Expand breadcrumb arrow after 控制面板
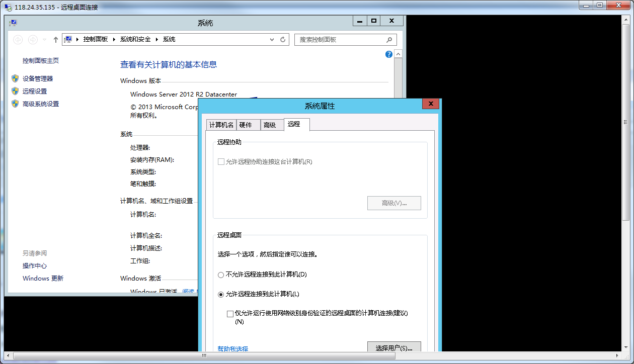Screen dimensions: 634x364 [x=114, y=39]
